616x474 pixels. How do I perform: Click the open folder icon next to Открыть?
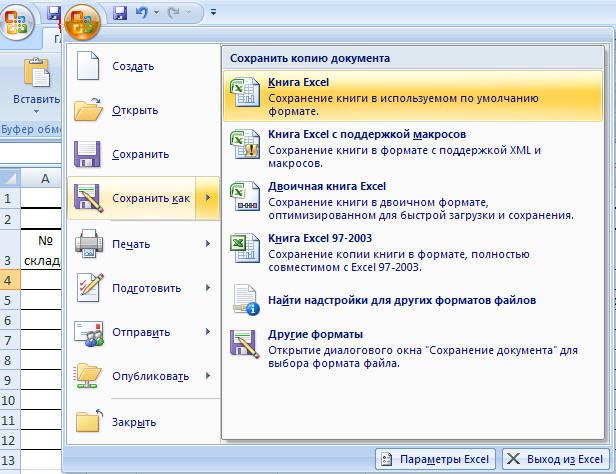click(89, 110)
